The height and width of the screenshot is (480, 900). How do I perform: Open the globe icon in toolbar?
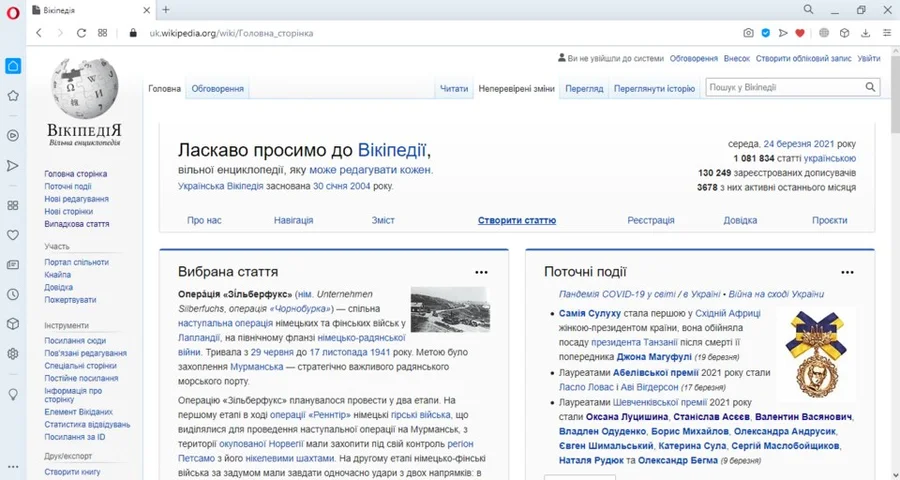click(x=824, y=33)
